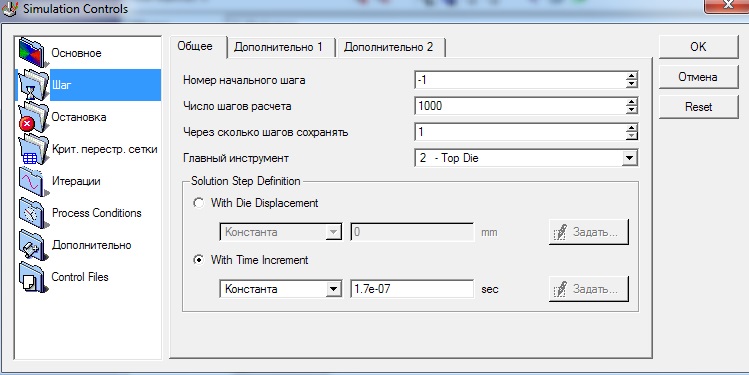Increase Номер начального шага with up arrow
The height and width of the screenshot is (375, 749).
[x=631, y=76]
